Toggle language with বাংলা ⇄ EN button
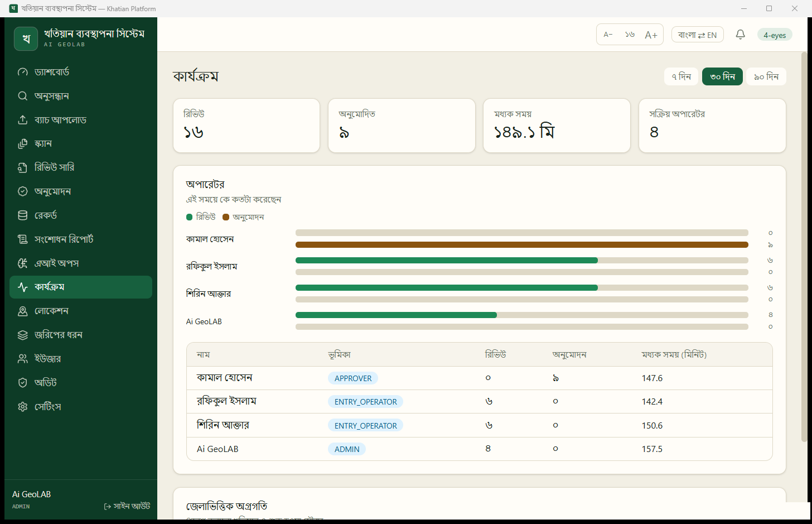The height and width of the screenshot is (524, 812). click(x=698, y=35)
